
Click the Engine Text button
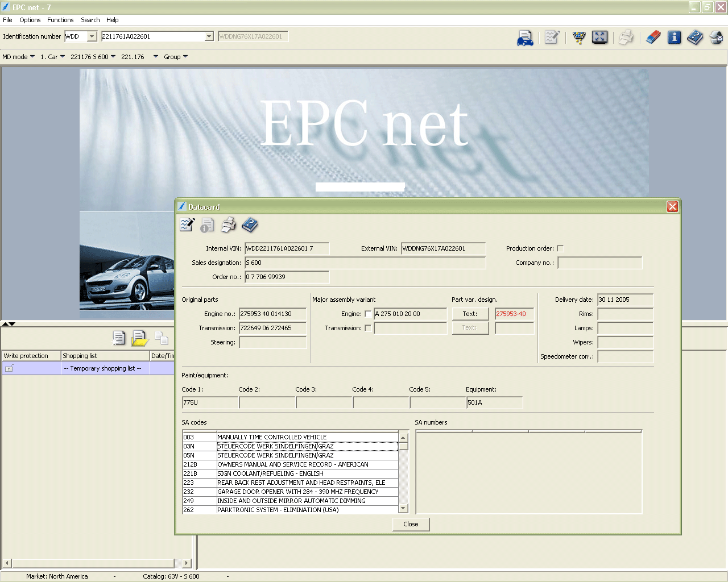pyautogui.click(x=470, y=314)
